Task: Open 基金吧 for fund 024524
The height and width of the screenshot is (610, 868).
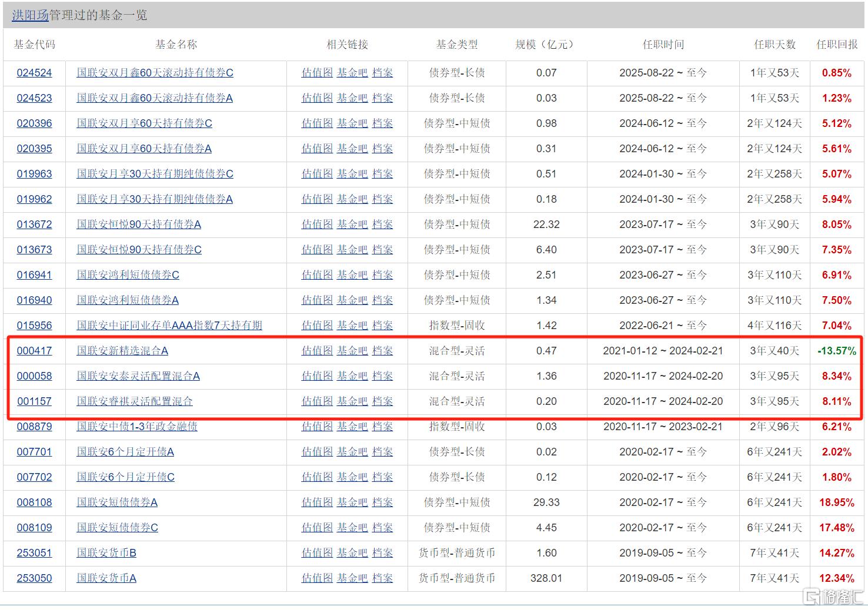Action: pyautogui.click(x=352, y=73)
